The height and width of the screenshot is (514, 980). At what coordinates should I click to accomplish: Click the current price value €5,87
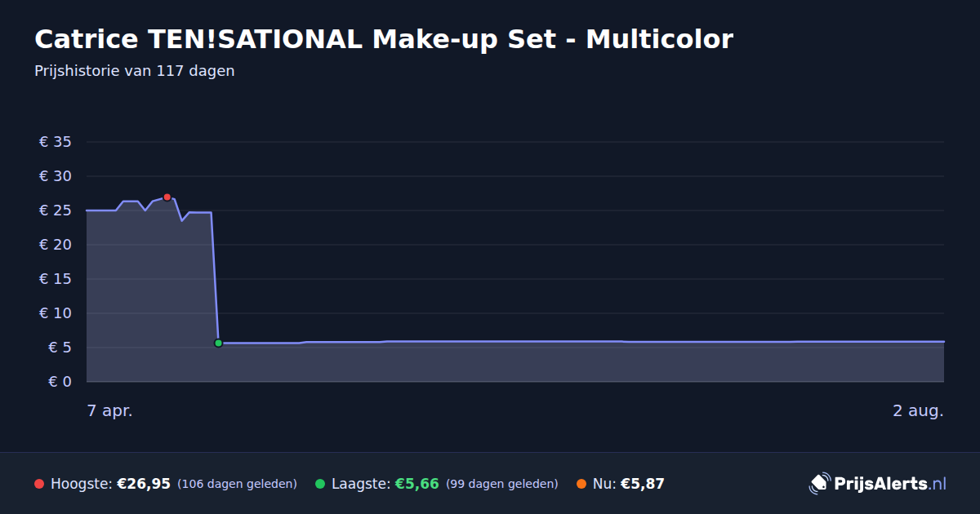643,484
